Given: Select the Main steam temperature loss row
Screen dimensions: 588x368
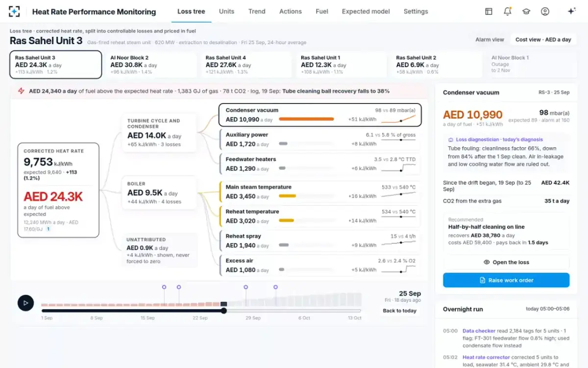Looking at the screenshot, I should click(x=320, y=192).
